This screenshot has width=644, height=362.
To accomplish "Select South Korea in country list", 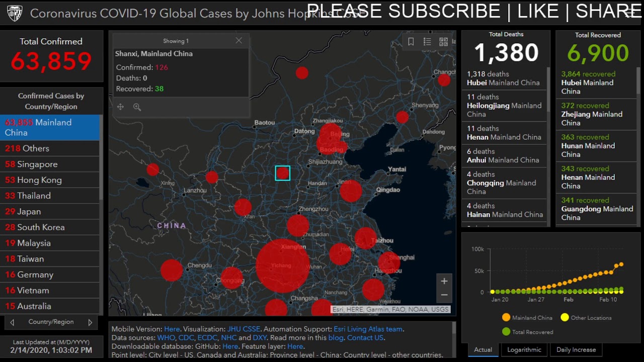I will coord(50,227).
